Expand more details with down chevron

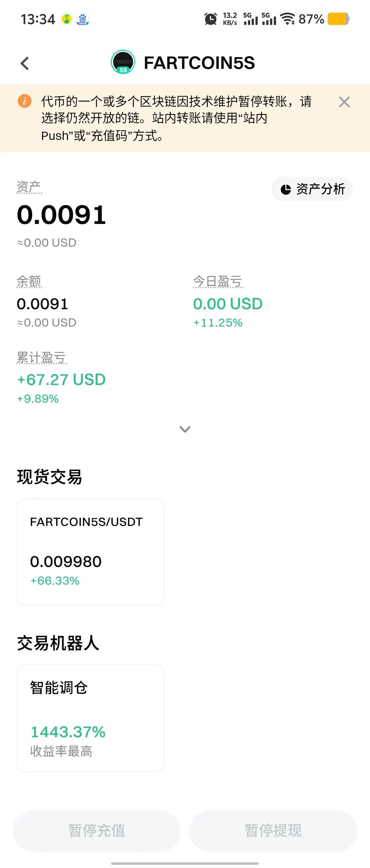pos(185,429)
